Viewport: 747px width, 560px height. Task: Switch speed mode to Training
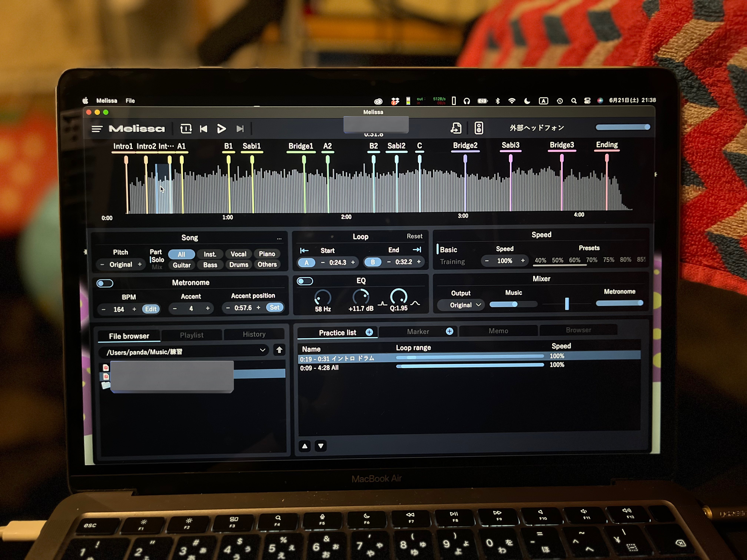click(x=452, y=262)
